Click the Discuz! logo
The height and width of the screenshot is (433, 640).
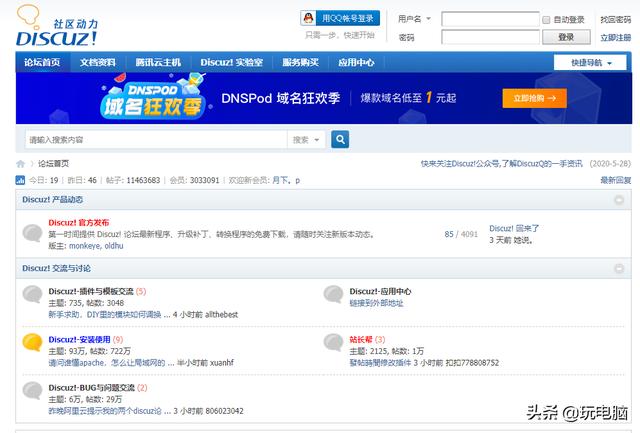tap(57, 25)
